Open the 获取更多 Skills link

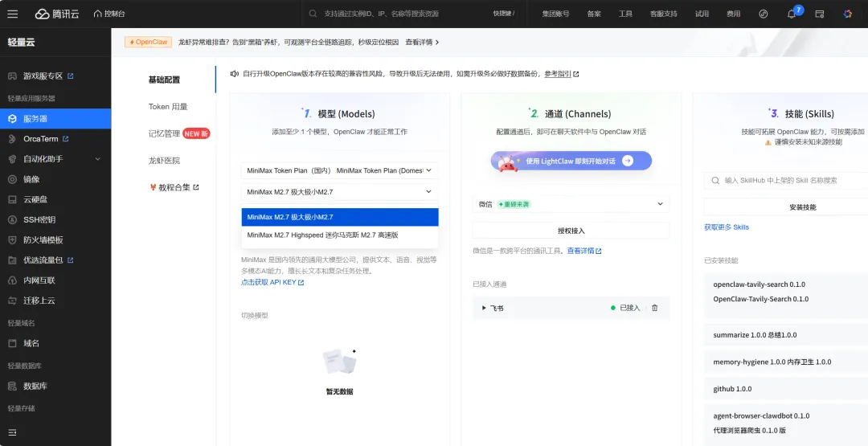tap(727, 227)
